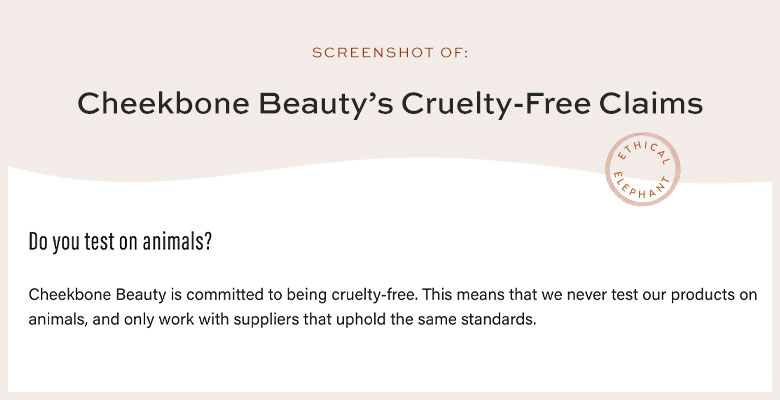
Task: Click 'Cheekbone Beauty' starting the answer paragraph
Action: tap(97, 295)
